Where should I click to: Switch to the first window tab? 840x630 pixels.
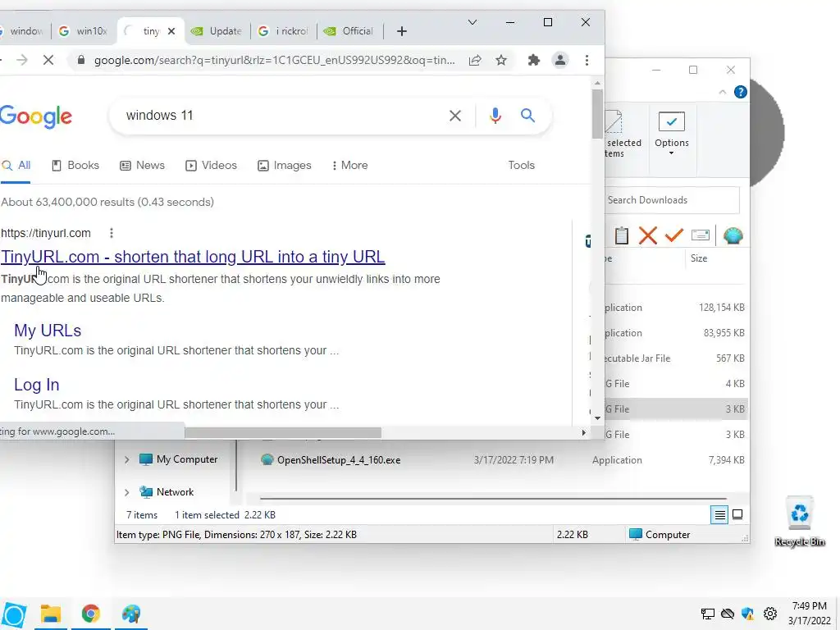pyautogui.click(x=22, y=31)
